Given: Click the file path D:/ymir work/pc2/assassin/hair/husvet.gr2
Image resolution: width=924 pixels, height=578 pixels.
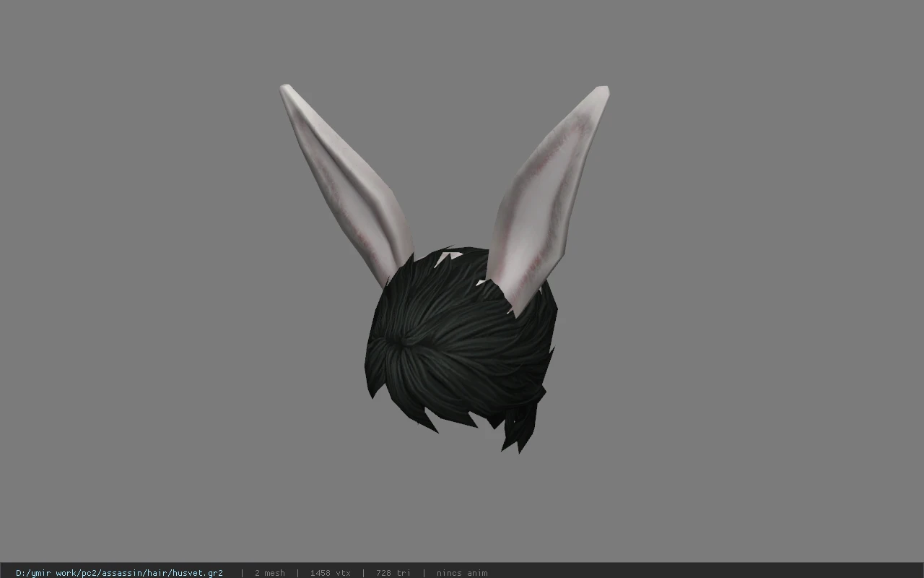Looking at the screenshot, I should tap(119, 573).
